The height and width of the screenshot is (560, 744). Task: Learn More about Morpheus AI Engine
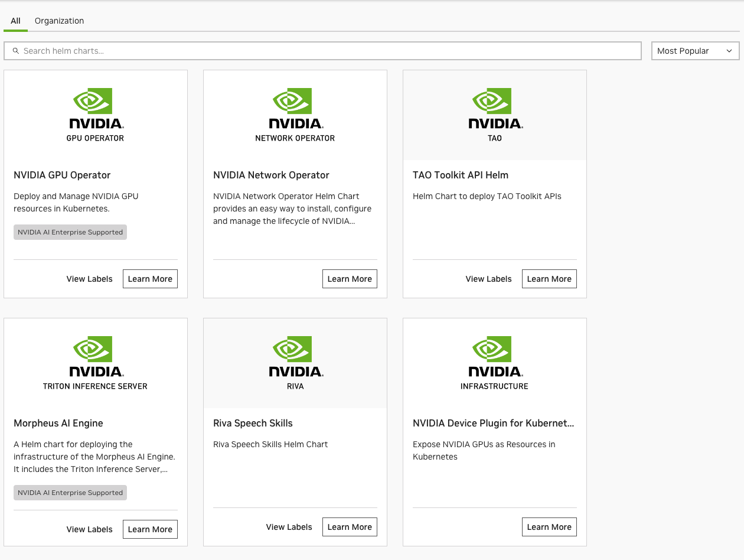[x=150, y=529]
